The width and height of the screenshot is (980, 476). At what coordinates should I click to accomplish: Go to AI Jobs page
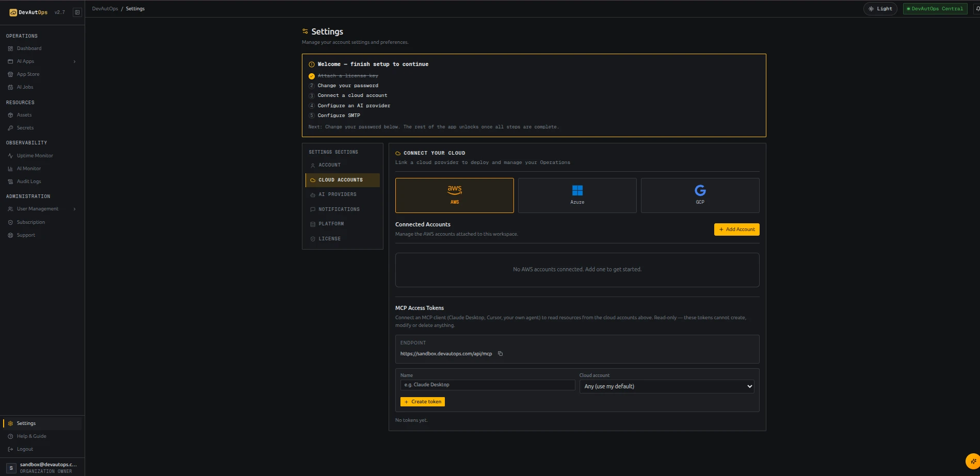tap(25, 87)
